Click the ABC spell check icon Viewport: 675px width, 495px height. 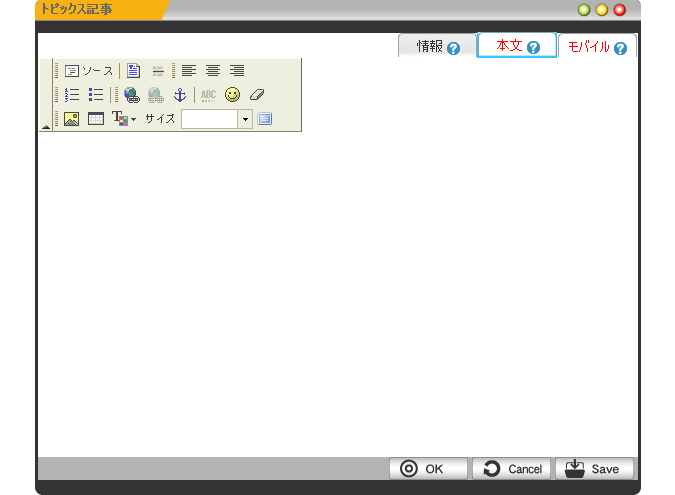click(208, 95)
